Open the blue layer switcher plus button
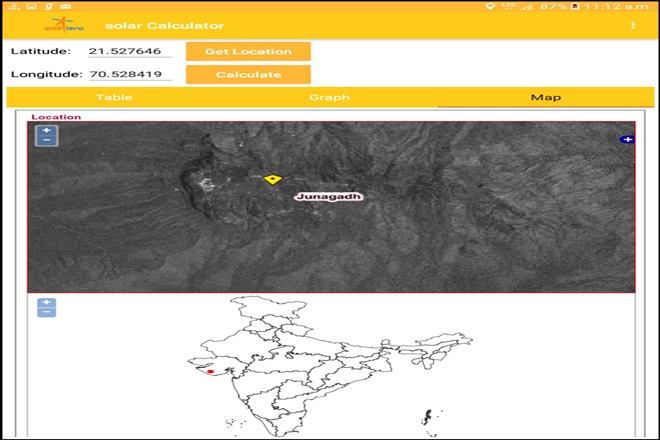Viewport: 660px width, 440px height. 627,139
